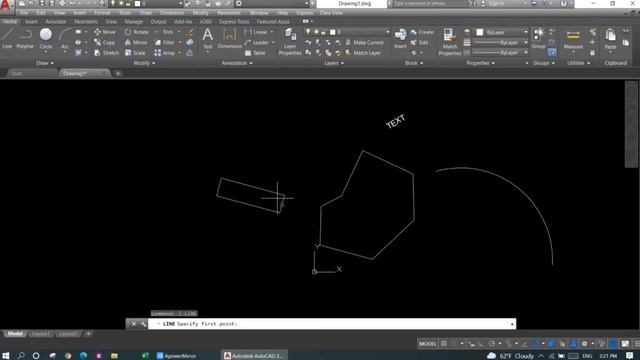Click Make Current layer button
The width and height of the screenshot is (640, 360).
tap(364, 42)
